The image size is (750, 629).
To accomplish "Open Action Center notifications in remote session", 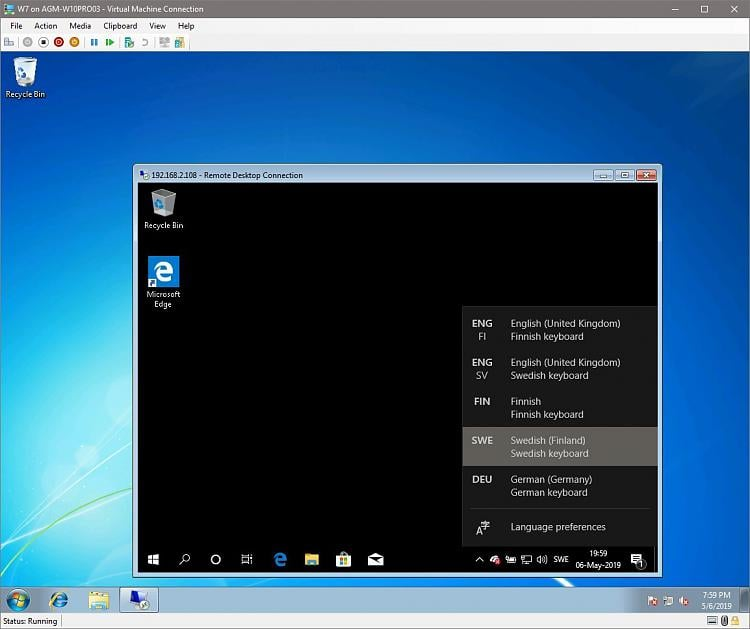I will point(638,560).
